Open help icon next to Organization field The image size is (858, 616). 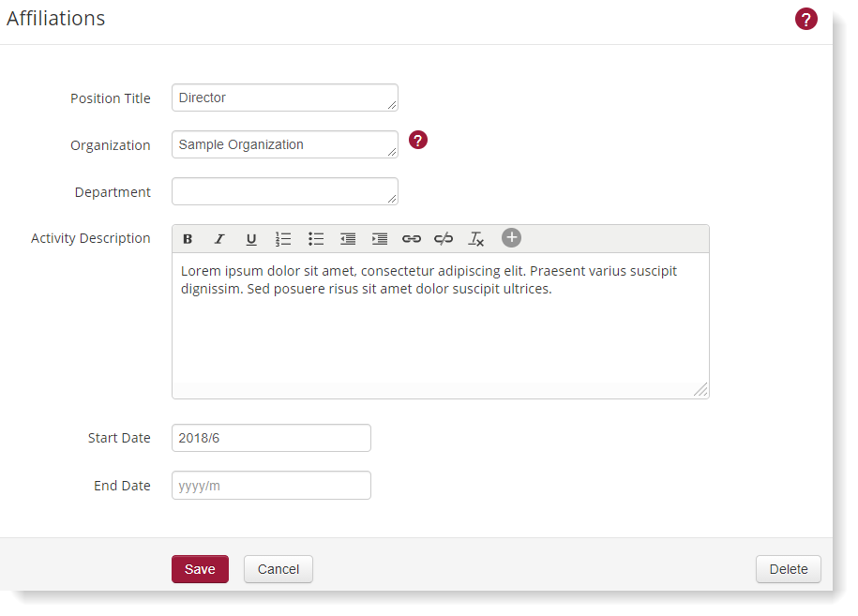418,140
